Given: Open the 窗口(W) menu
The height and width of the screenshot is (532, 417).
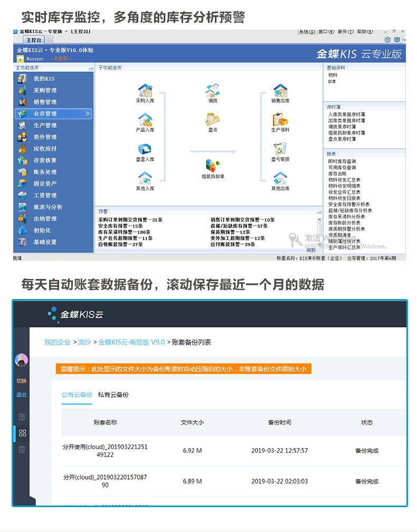Looking at the screenshot, I should coord(327,32).
